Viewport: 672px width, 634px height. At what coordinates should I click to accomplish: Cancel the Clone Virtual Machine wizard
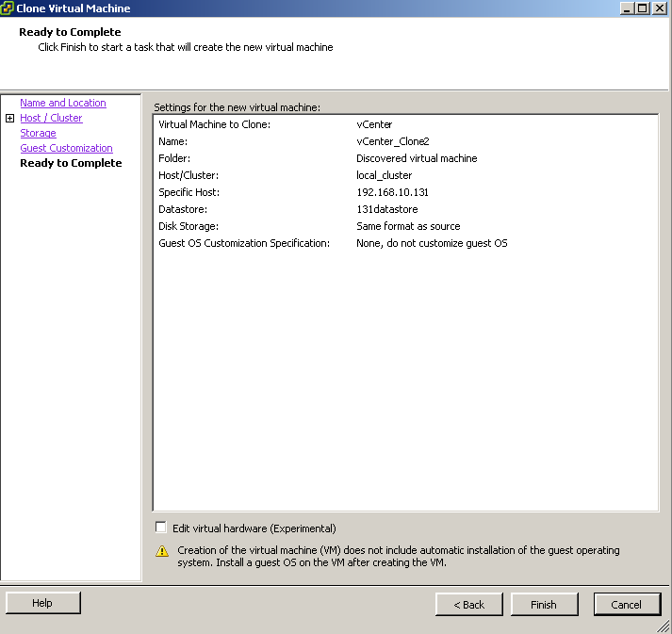pos(627,605)
